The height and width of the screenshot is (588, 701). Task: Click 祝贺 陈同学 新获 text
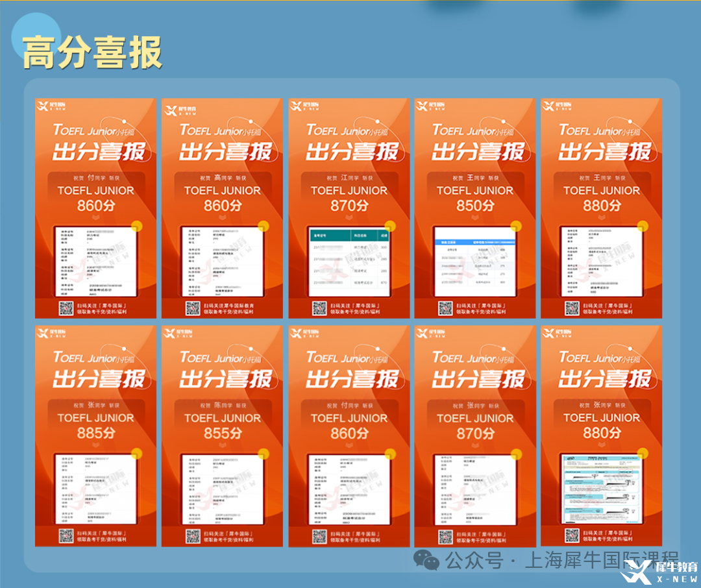(x=223, y=406)
